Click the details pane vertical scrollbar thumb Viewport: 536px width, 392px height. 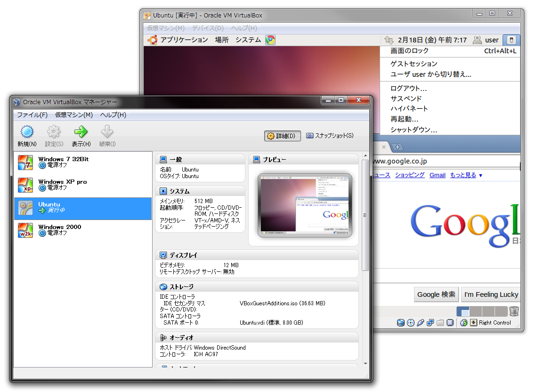coord(365,215)
